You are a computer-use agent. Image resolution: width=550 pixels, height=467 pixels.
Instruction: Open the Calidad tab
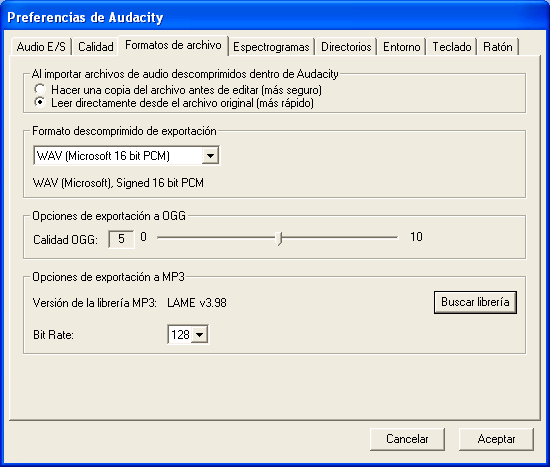point(95,47)
